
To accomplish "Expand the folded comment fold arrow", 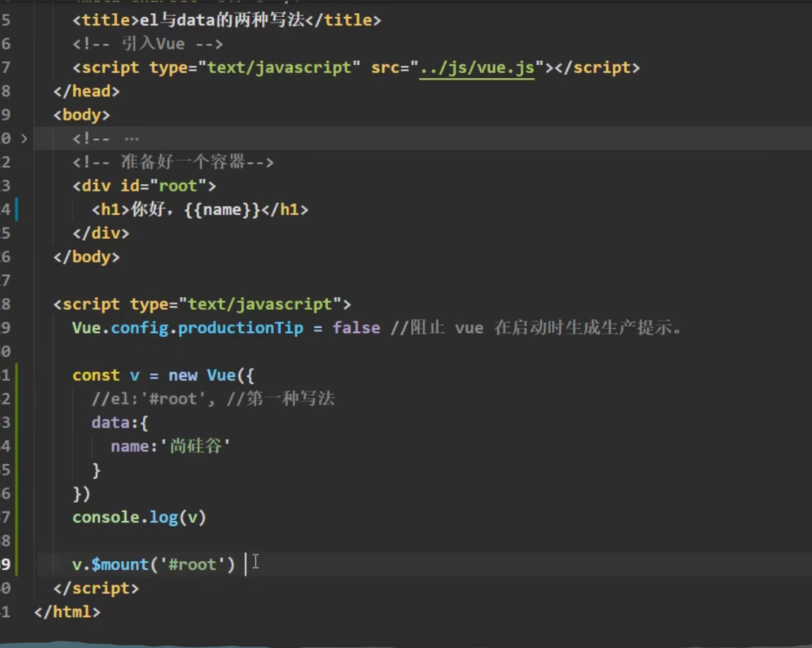I will pyautogui.click(x=24, y=139).
